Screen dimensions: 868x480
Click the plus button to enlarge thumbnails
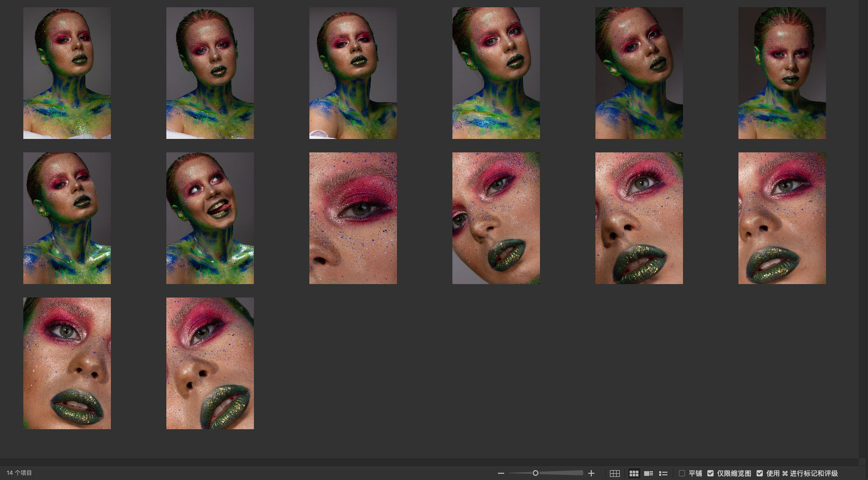click(591, 473)
